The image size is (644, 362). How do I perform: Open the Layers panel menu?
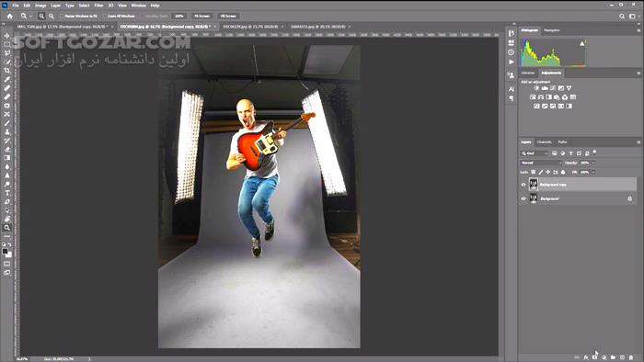click(638, 141)
